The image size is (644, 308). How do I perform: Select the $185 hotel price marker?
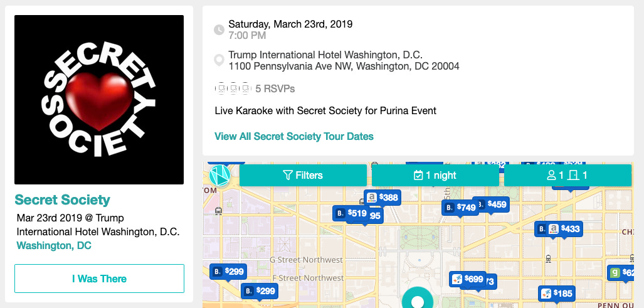click(557, 293)
